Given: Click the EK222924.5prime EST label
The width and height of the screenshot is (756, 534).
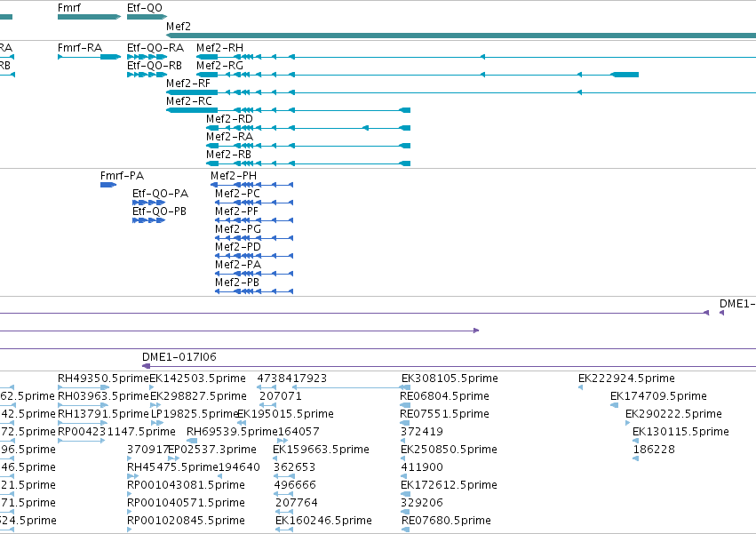Looking at the screenshot, I should [x=627, y=379].
